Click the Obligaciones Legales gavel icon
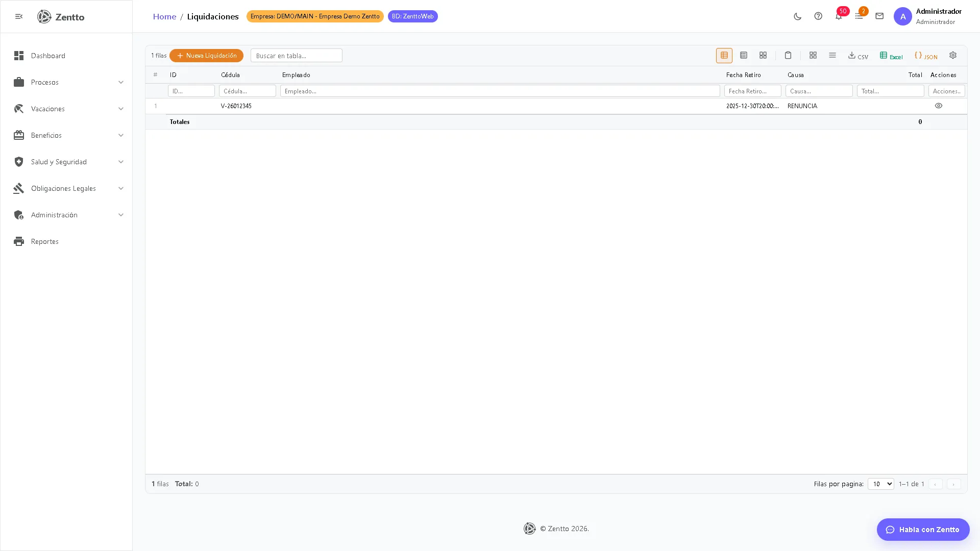This screenshot has height=551, width=980. coord(19,188)
